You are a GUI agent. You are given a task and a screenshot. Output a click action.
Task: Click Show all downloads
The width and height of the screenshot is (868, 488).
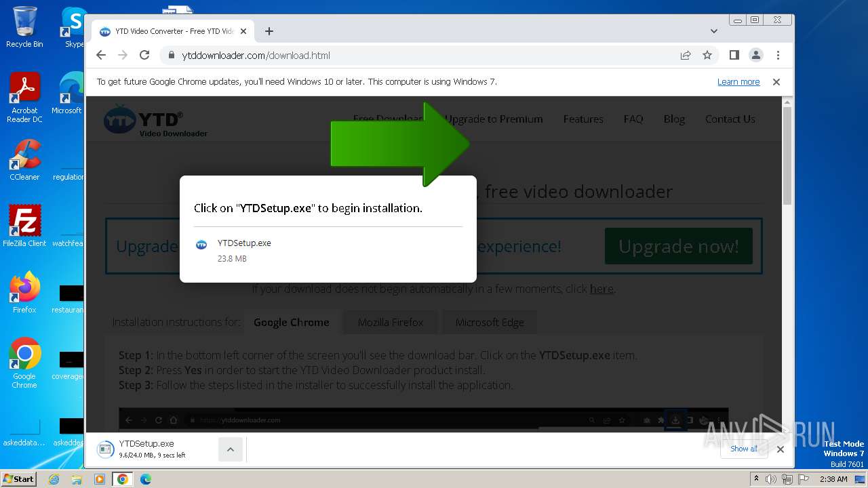(x=744, y=449)
